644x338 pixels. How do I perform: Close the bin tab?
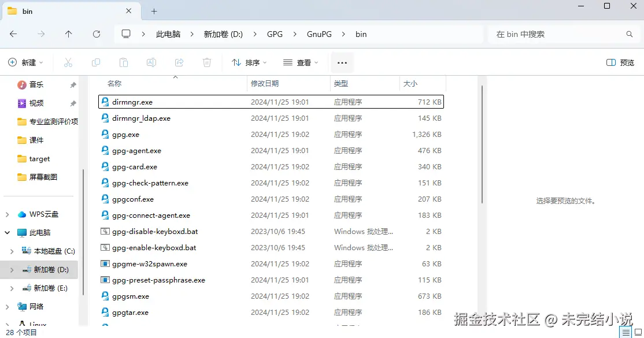pos(128,11)
